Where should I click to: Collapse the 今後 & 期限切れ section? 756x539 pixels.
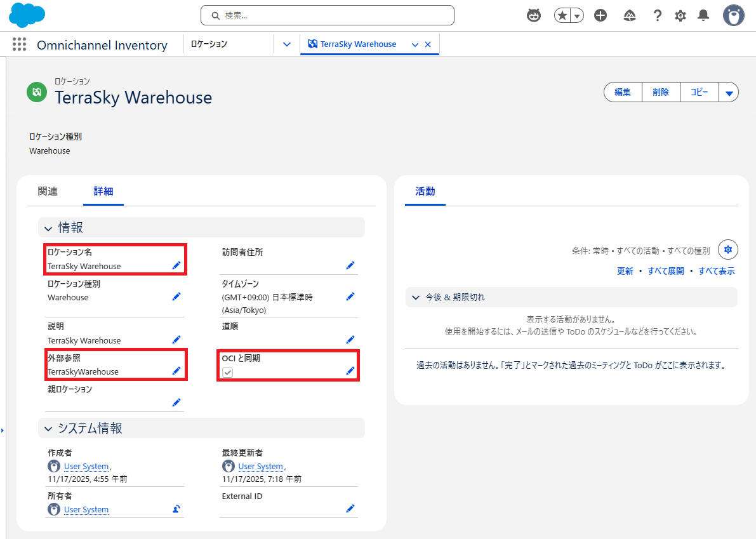click(416, 297)
